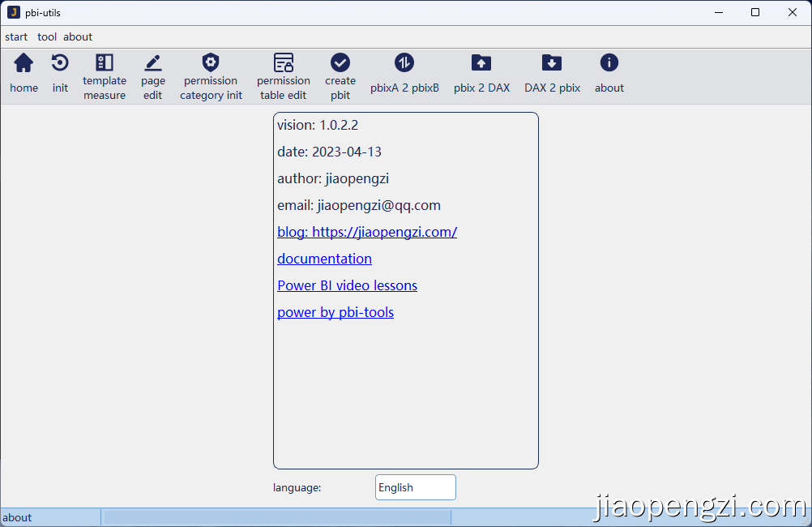Image resolution: width=812 pixels, height=527 pixels.
Task: Click permission category init shield icon
Action: tap(211, 63)
